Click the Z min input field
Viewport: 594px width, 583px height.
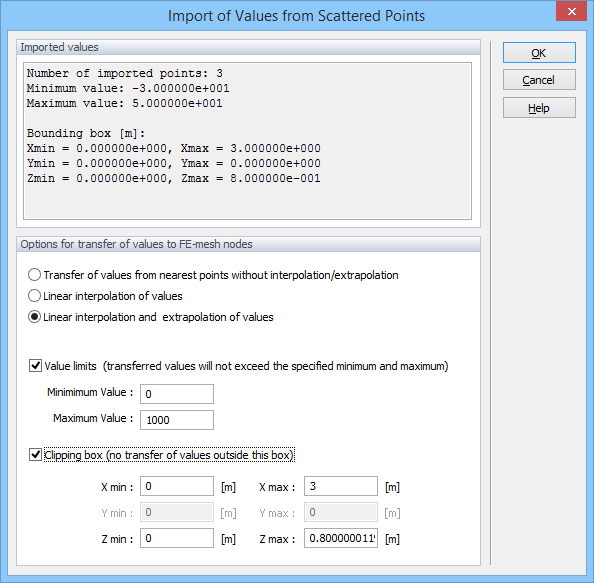coord(177,538)
